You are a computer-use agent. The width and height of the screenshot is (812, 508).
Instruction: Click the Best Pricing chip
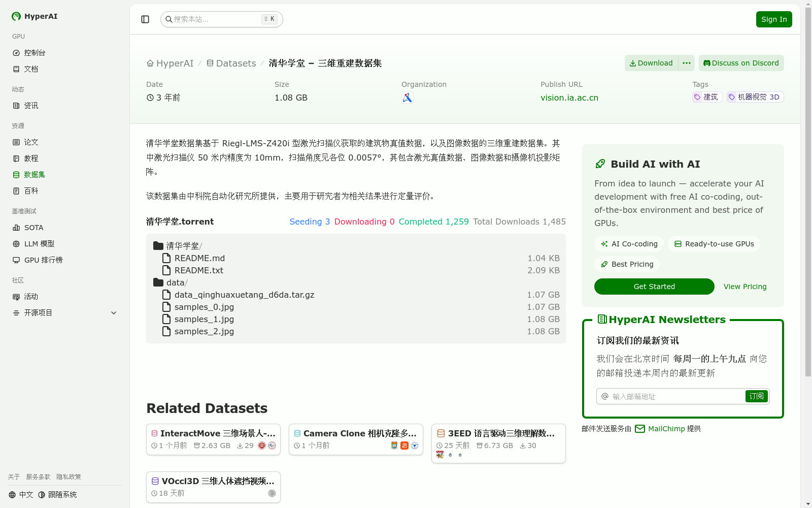pos(627,264)
